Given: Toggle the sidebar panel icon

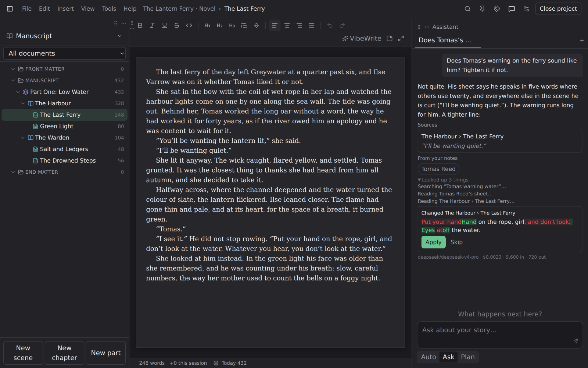Looking at the screenshot, I should 10,9.
